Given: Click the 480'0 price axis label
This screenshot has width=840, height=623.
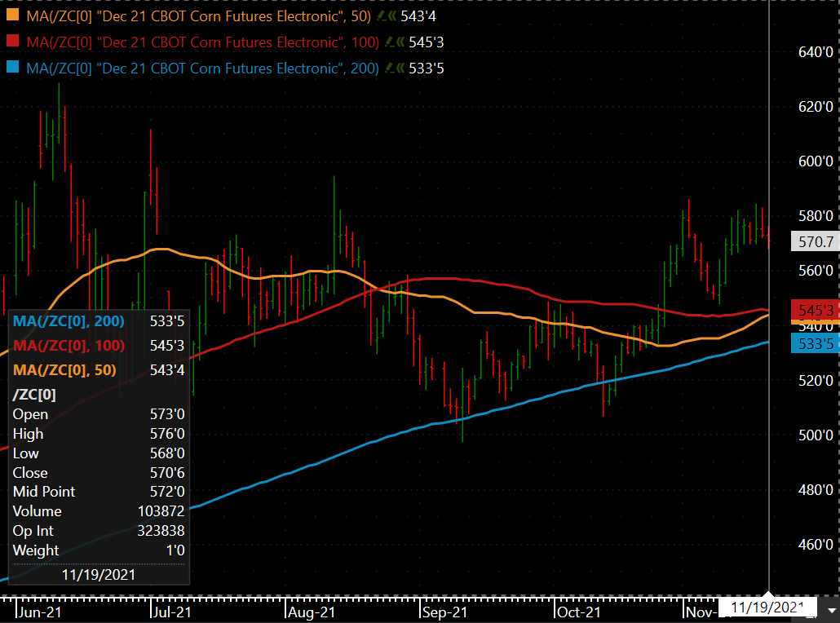Looking at the screenshot, I should (x=816, y=489).
